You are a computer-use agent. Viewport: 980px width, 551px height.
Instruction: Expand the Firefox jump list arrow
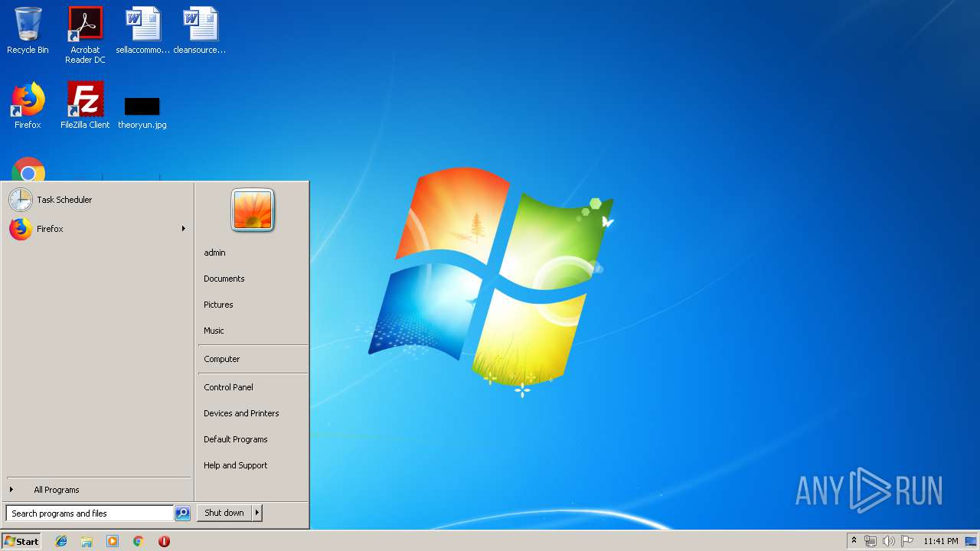pos(184,229)
